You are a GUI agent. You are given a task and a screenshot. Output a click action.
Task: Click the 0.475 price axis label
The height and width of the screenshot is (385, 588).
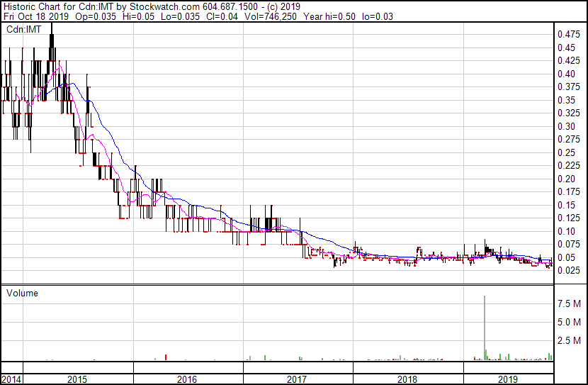(569, 35)
